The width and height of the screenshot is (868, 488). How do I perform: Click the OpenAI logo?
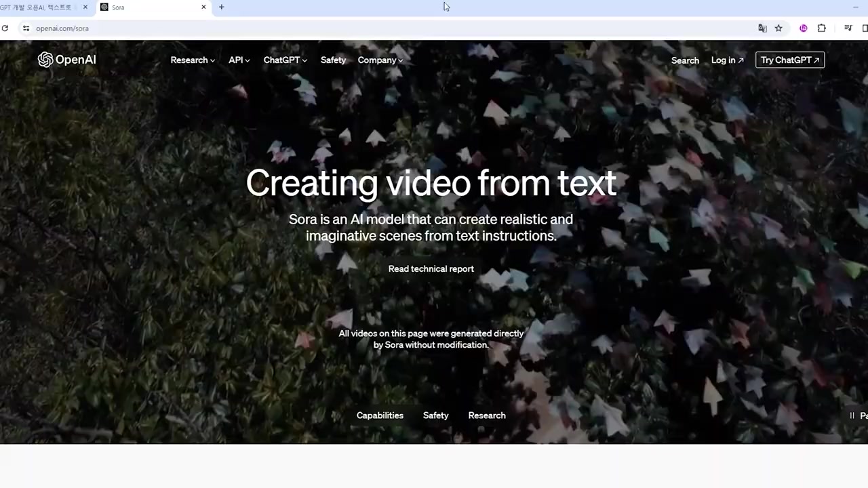coord(66,60)
